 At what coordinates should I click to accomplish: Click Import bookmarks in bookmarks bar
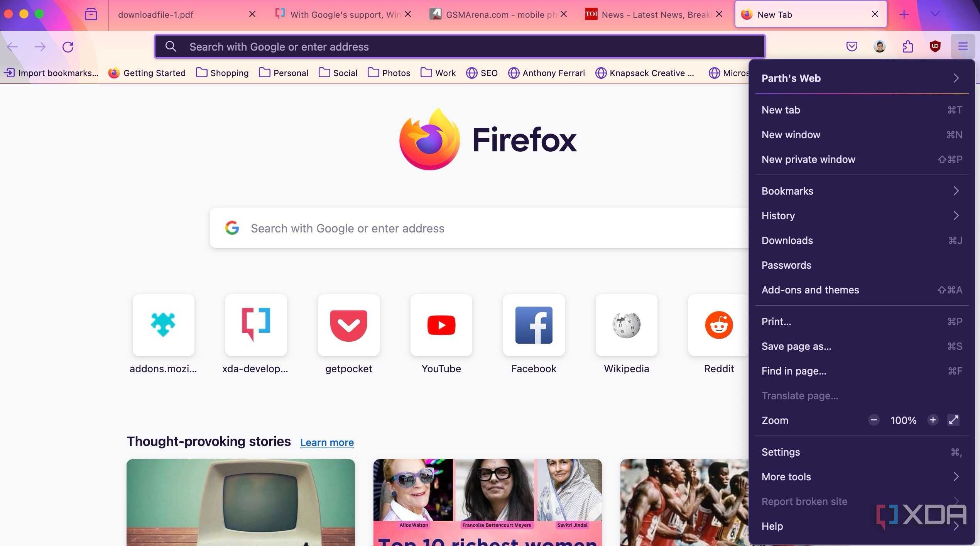[51, 73]
